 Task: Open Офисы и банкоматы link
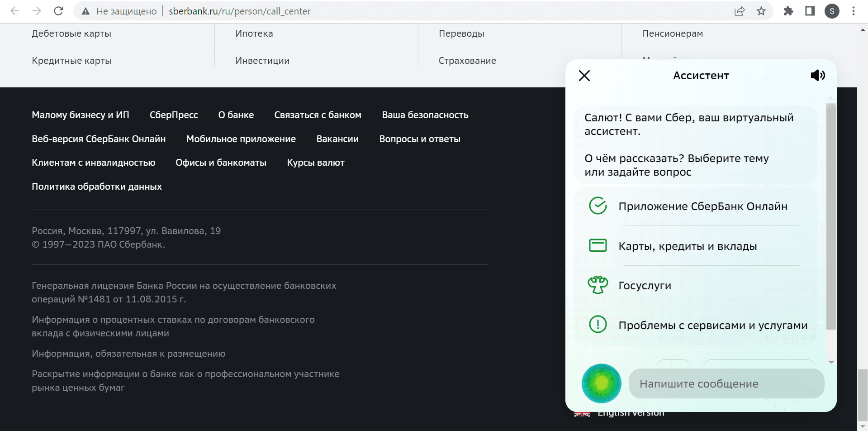coord(221,163)
